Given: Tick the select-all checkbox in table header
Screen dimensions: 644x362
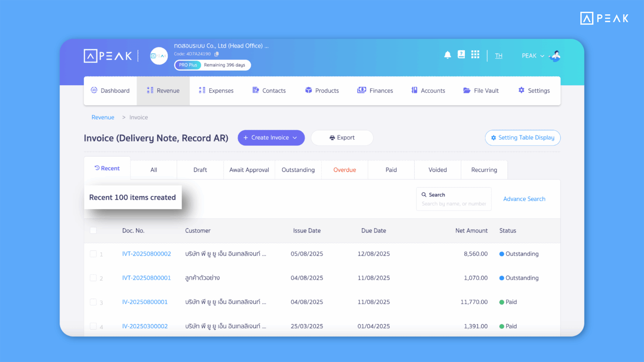Looking at the screenshot, I should click(x=93, y=230).
